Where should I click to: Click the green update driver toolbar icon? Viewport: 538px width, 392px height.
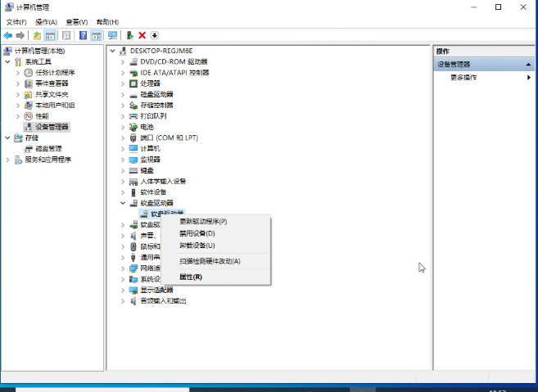click(x=129, y=35)
